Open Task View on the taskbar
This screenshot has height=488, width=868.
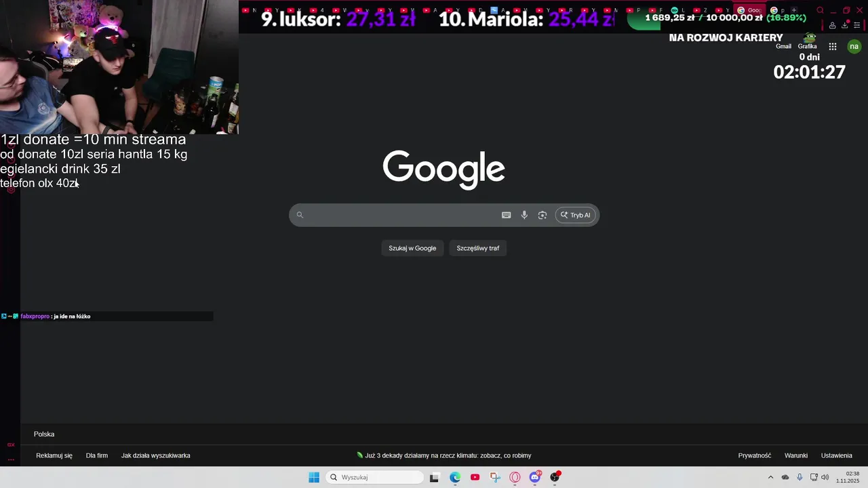434,477
